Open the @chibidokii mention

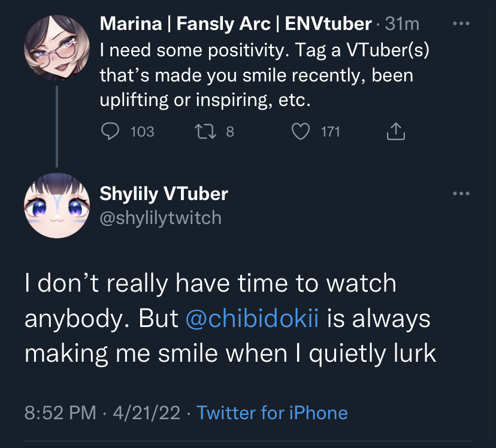[252, 318]
